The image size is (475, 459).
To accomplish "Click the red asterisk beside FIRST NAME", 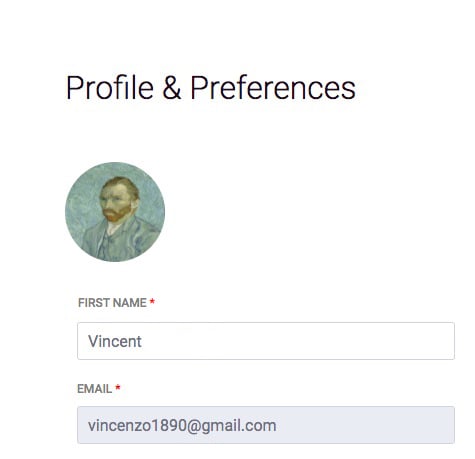I will click(152, 302).
